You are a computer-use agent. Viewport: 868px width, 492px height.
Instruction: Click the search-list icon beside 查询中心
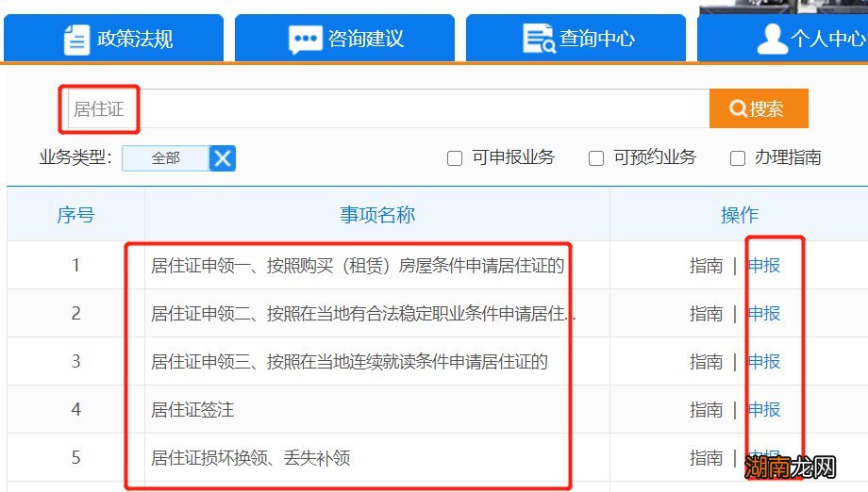pos(539,38)
